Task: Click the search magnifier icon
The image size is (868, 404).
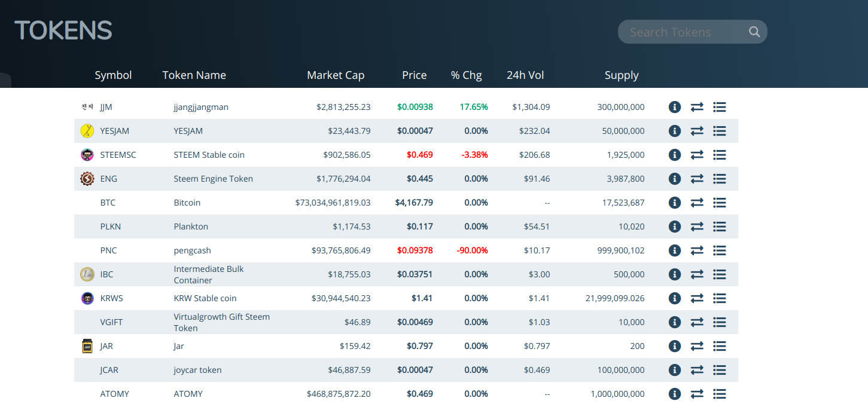Action: click(x=754, y=32)
